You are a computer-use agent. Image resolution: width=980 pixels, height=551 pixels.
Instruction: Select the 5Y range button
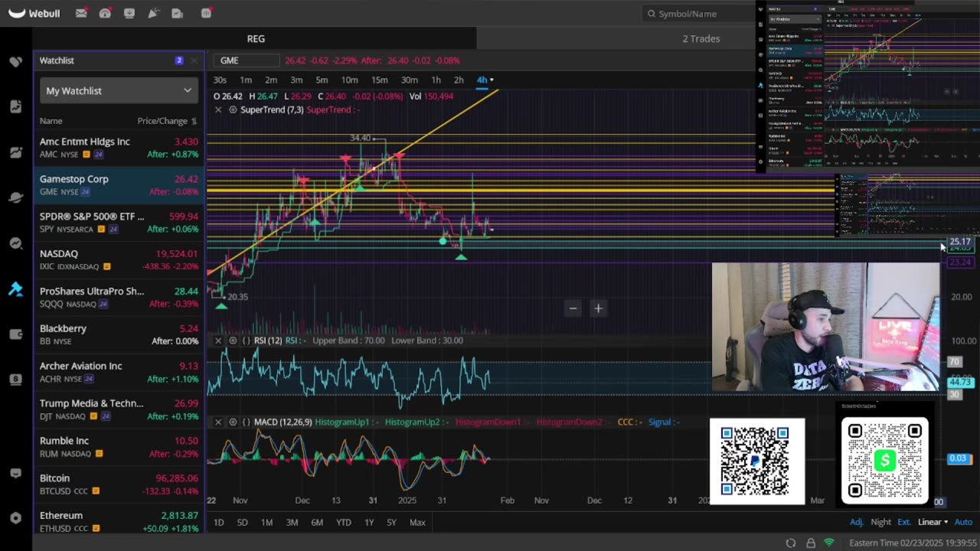(391, 522)
